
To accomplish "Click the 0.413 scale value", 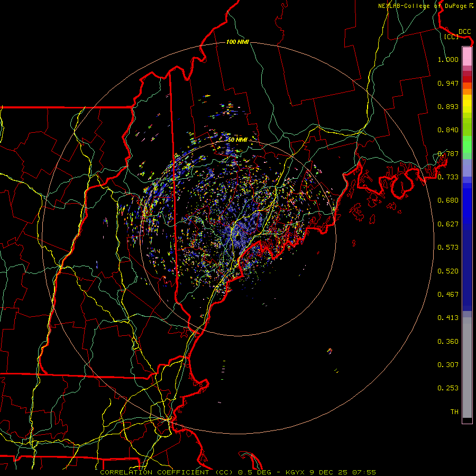I will click(448, 318).
